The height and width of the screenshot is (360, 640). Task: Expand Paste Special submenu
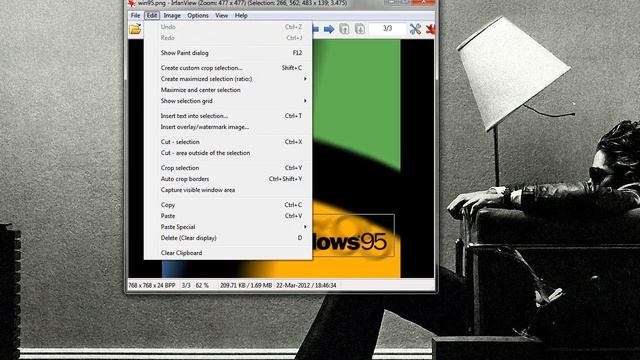[228, 227]
